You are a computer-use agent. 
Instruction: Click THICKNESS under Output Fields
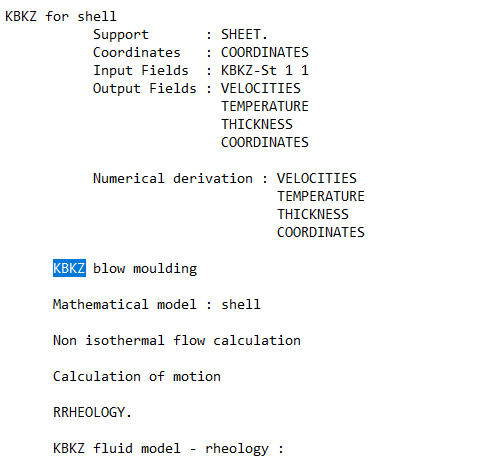click(257, 124)
